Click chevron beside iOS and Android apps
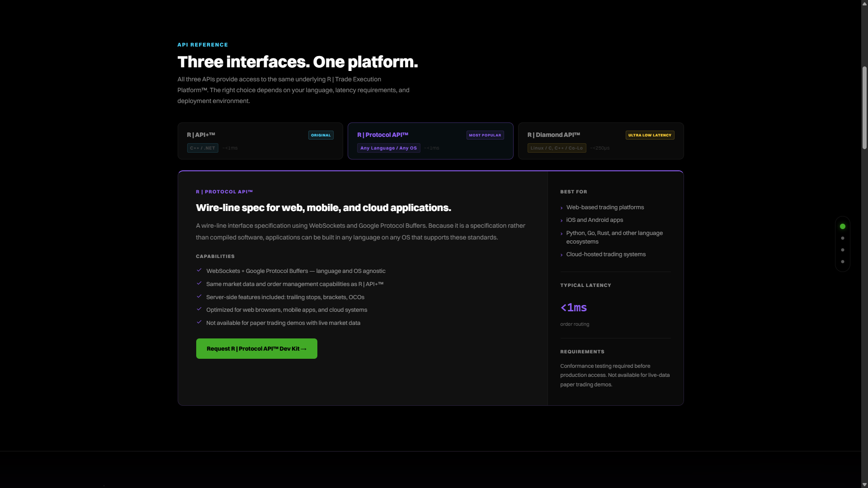The height and width of the screenshot is (488, 868). 561,221
